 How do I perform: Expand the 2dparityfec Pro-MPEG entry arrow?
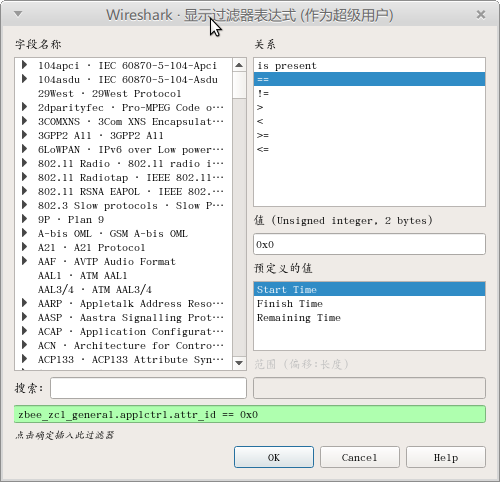[x=24, y=107]
